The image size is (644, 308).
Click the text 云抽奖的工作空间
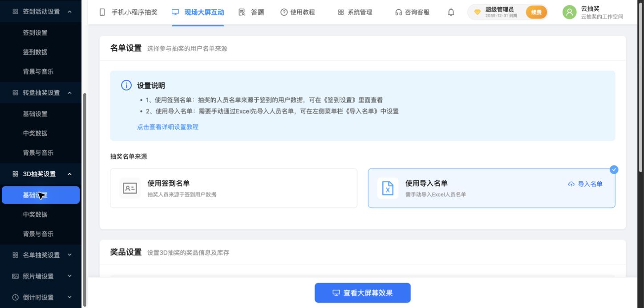[x=602, y=17]
